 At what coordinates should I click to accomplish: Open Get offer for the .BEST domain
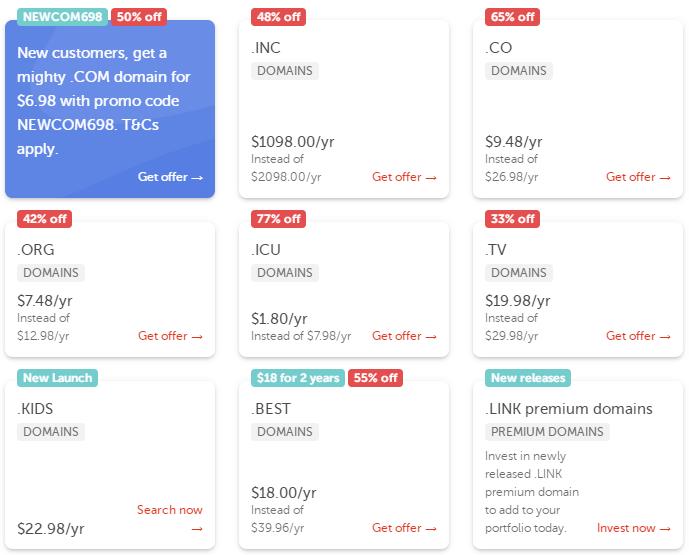click(x=404, y=528)
